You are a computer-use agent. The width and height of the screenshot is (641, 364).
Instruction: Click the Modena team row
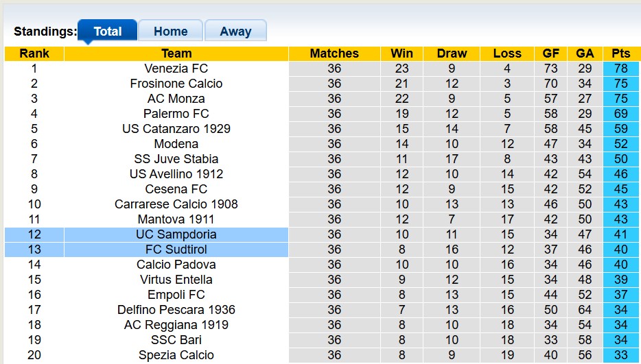[x=176, y=144]
